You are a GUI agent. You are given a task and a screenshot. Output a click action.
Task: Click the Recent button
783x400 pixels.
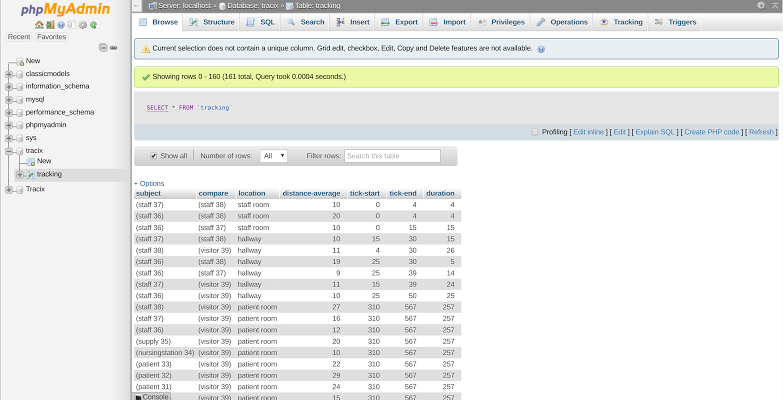click(19, 37)
